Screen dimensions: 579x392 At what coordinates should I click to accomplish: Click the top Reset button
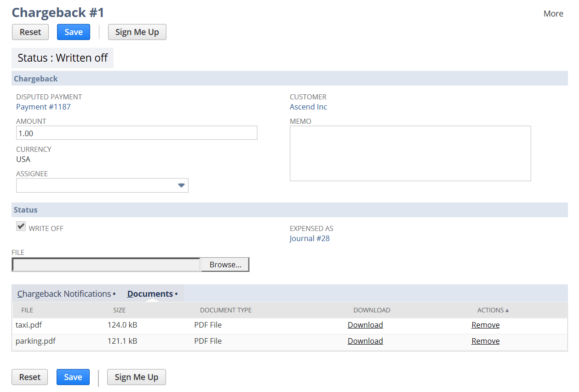[x=30, y=32]
